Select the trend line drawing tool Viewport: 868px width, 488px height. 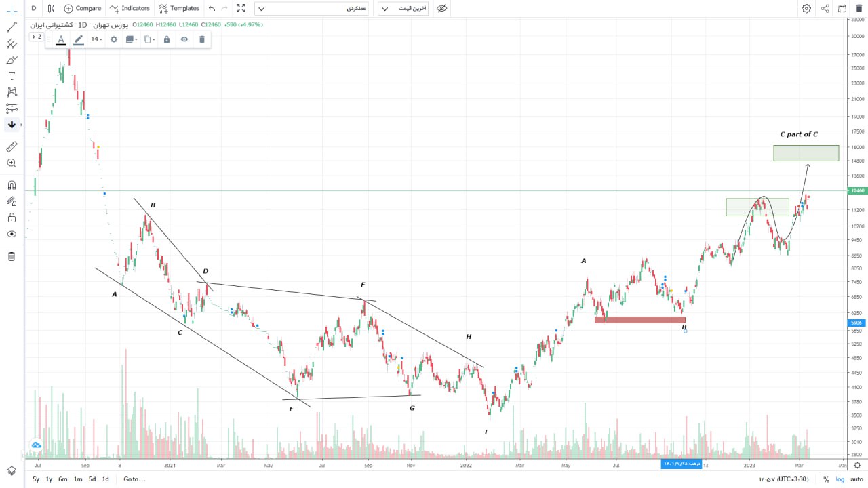12,27
